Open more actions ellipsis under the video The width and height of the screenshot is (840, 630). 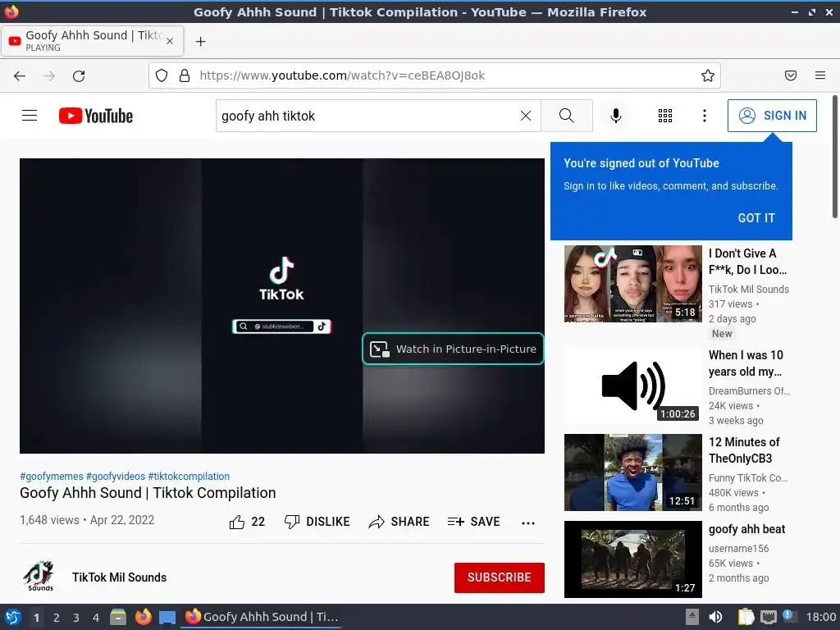(x=528, y=523)
